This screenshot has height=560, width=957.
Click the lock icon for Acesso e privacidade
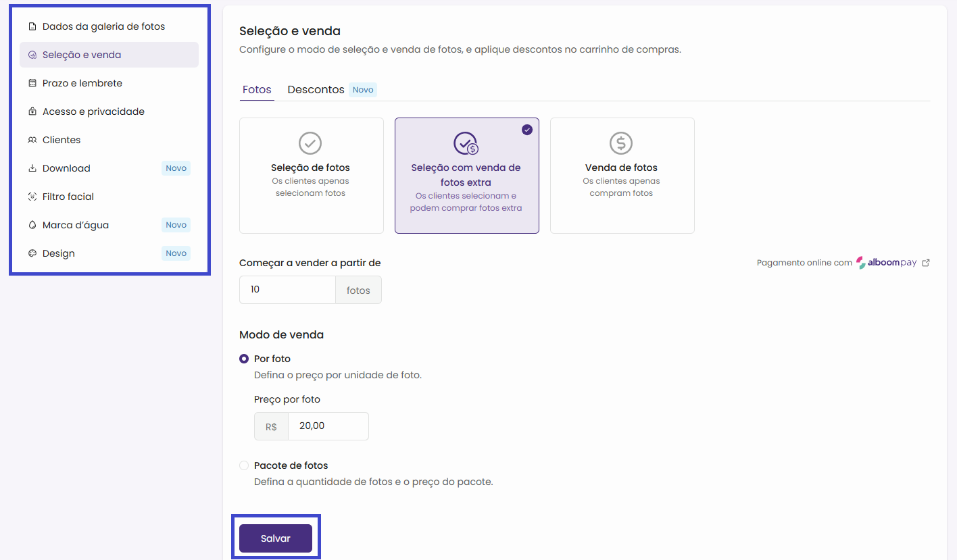point(32,111)
